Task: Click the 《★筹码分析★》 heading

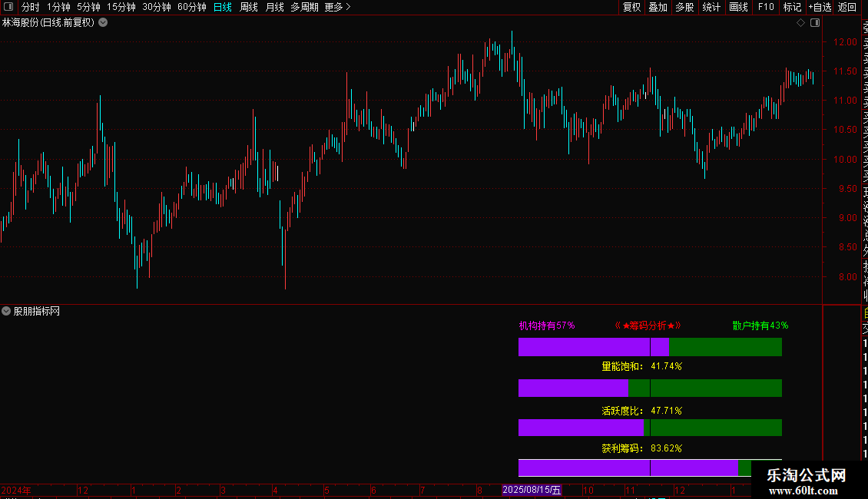Action: coord(648,326)
